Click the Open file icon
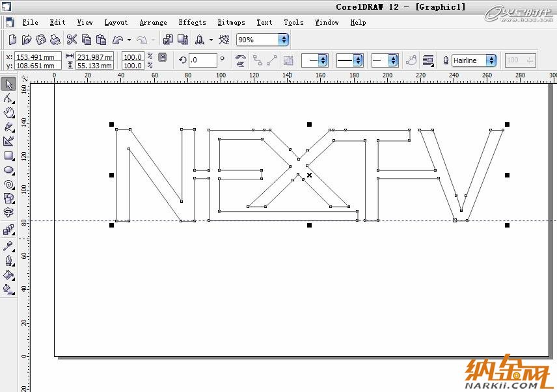 coord(27,40)
